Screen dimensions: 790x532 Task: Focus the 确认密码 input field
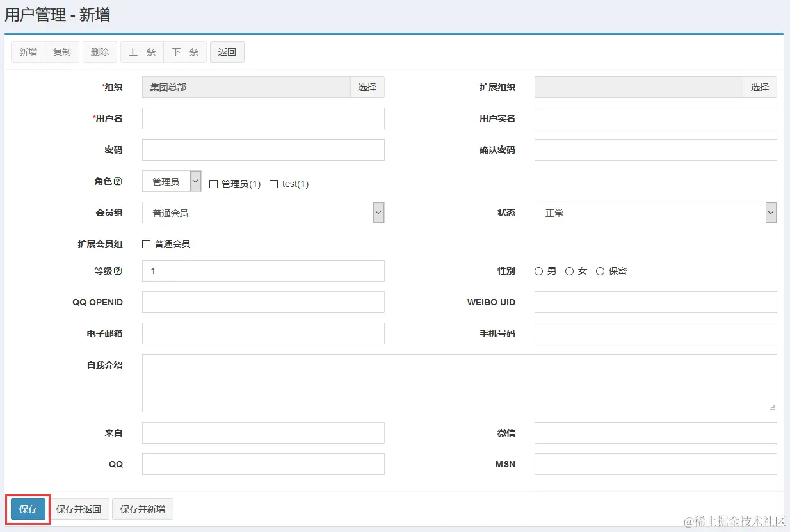pyautogui.click(x=656, y=150)
